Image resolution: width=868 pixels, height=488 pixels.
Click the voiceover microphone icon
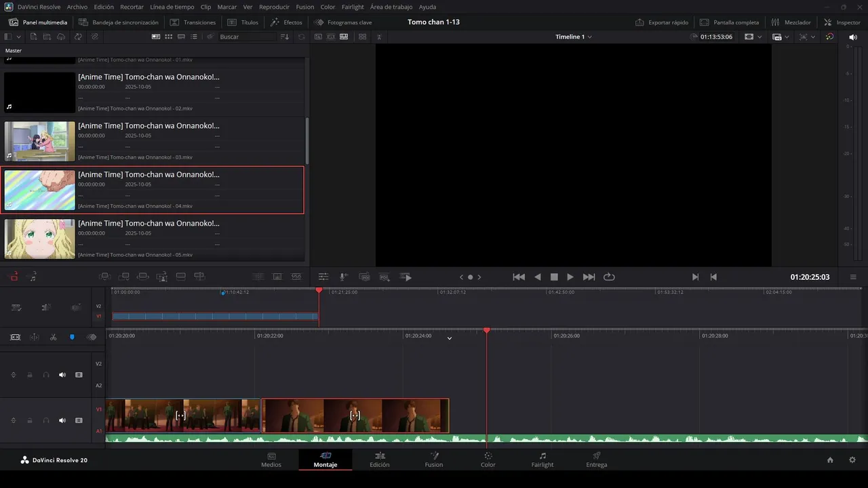coord(344,277)
